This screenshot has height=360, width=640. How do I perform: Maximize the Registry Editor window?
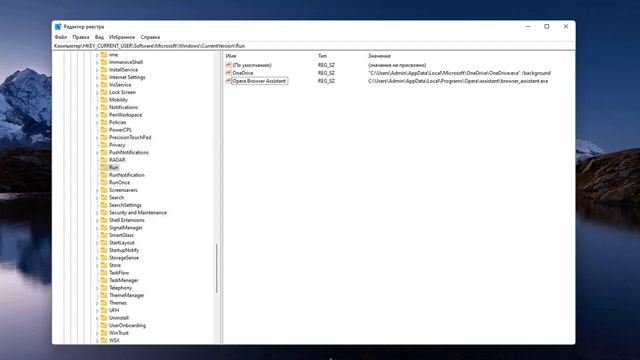tap(547, 27)
